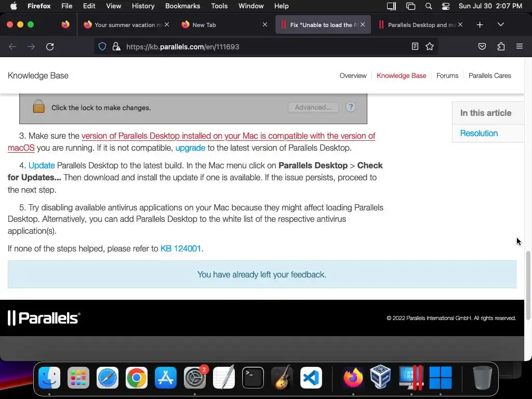Open Control Center in menu bar

click(x=445, y=6)
